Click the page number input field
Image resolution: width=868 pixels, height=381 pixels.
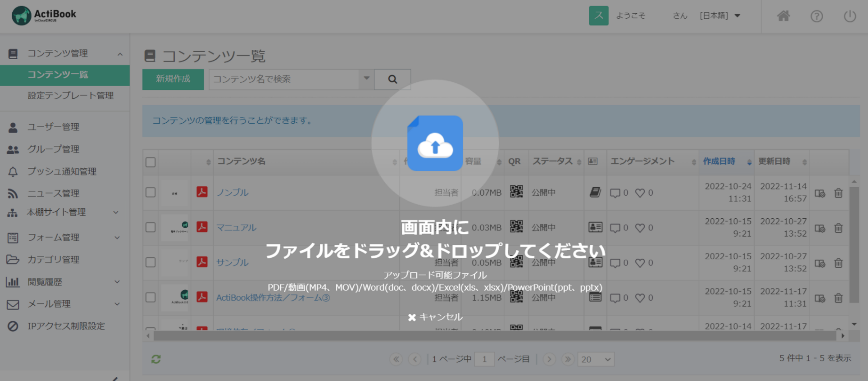[x=484, y=359]
